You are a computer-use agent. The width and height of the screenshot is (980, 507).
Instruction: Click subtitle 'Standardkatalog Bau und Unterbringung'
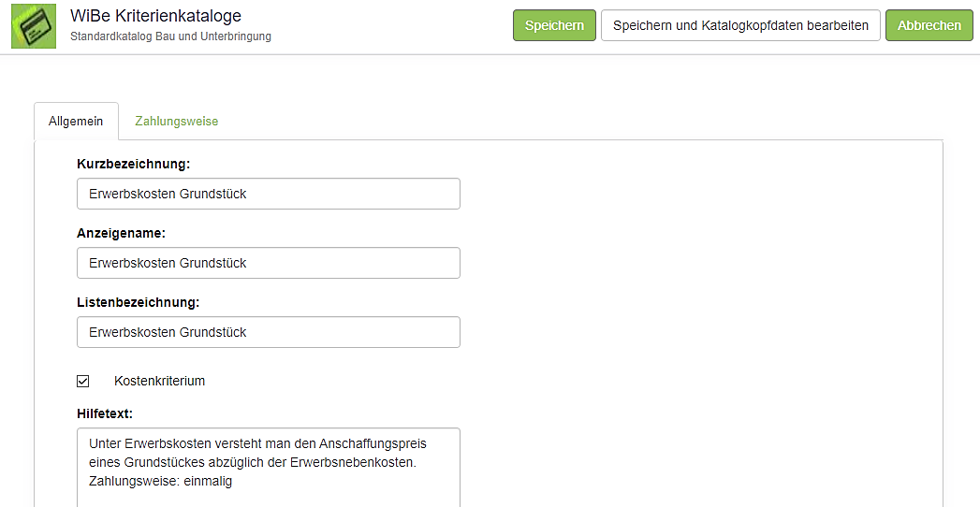170,36
